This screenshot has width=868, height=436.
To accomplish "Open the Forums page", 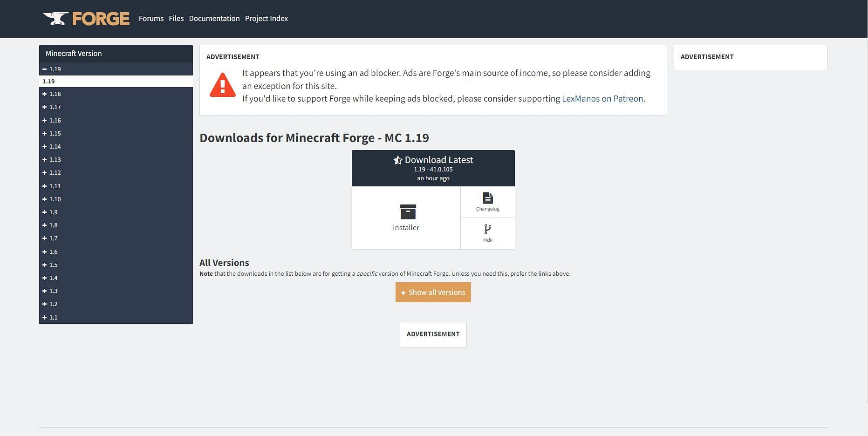I will point(151,19).
